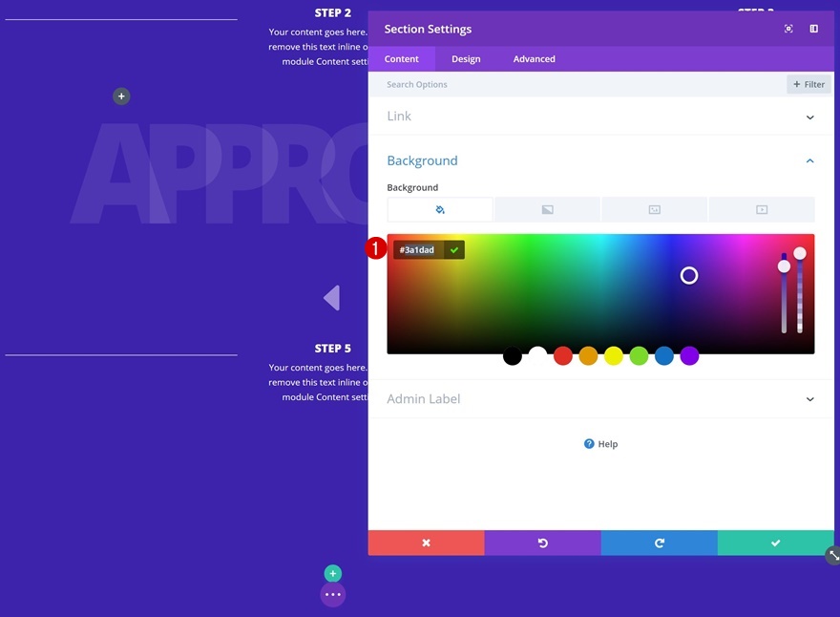Select the yellow color swatch

click(x=614, y=356)
